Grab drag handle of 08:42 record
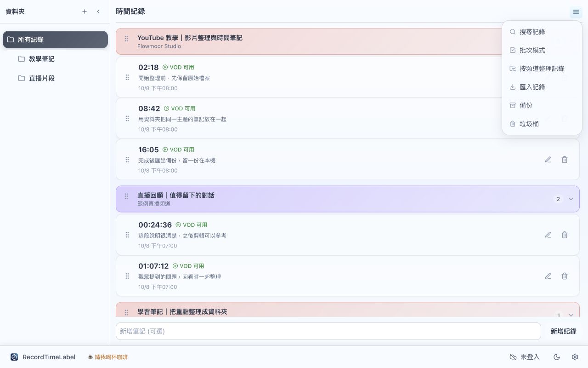This screenshot has height=368, width=588. 127,119
